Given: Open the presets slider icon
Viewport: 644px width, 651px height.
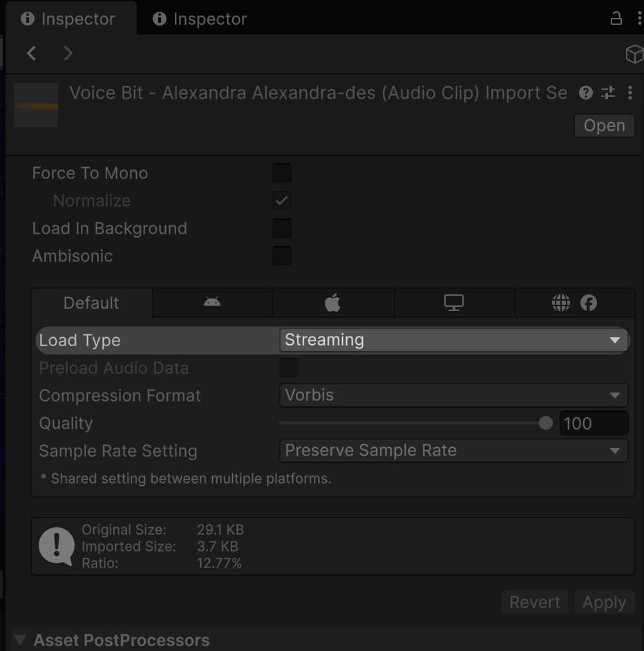Looking at the screenshot, I should coord(608,93).
